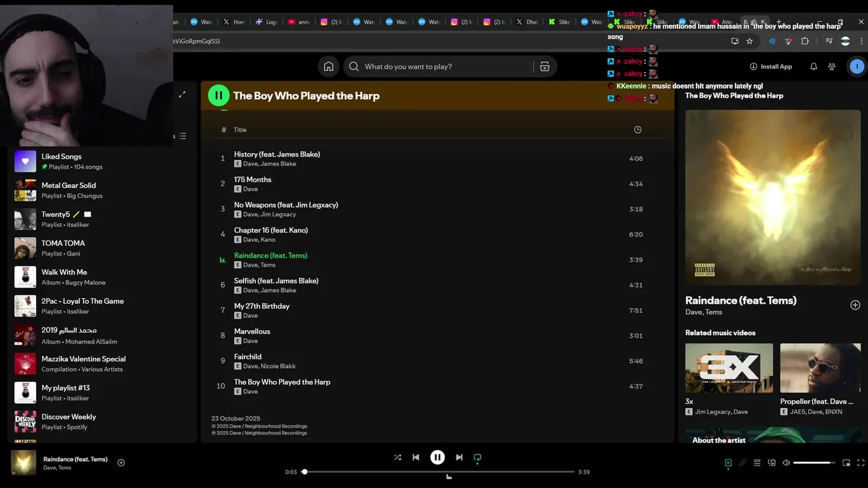
Task: Click the search magnifier icon
Action: (354, 66)
